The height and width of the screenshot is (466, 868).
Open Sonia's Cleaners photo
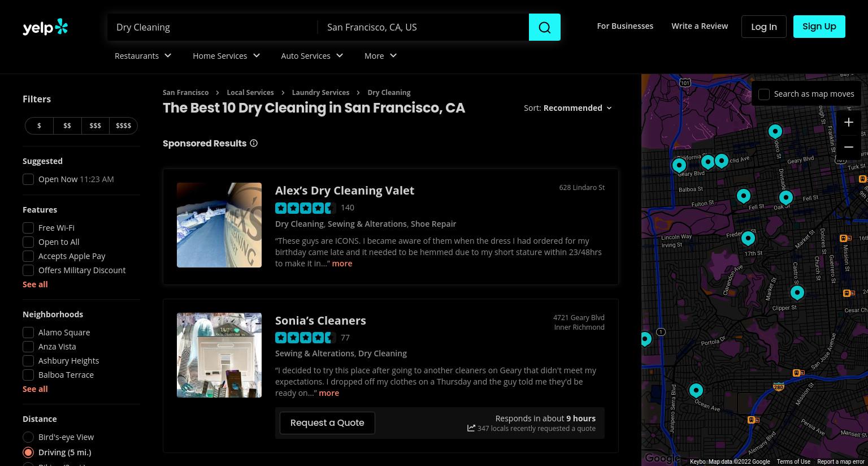click(219, 355)
